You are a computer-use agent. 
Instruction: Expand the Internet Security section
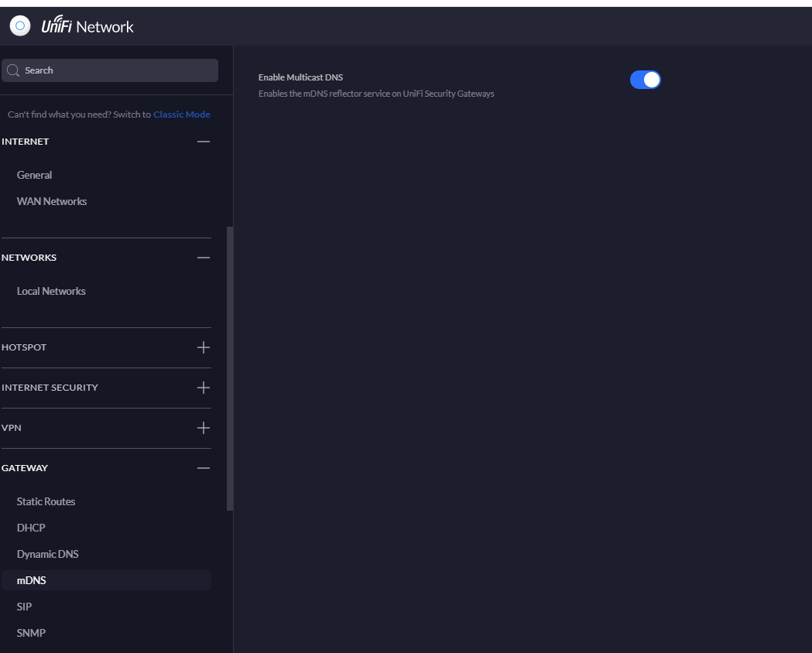(203, 388)
